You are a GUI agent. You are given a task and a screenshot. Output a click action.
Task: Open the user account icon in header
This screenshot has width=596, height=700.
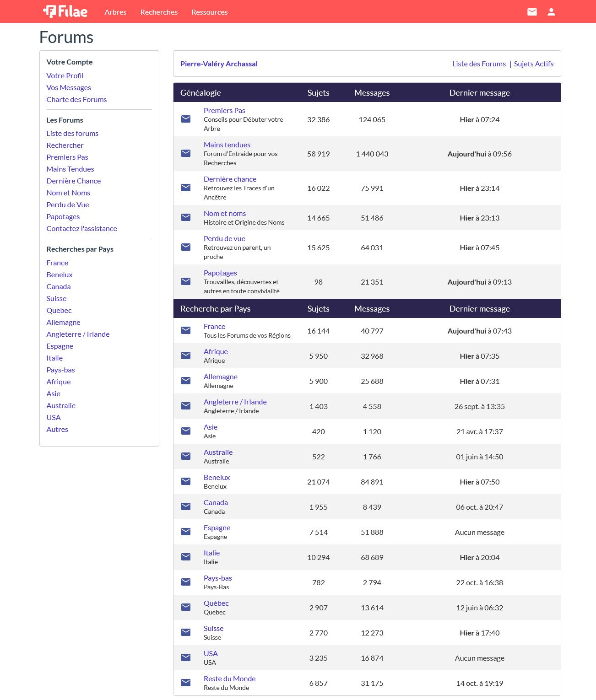coord(551,12)
